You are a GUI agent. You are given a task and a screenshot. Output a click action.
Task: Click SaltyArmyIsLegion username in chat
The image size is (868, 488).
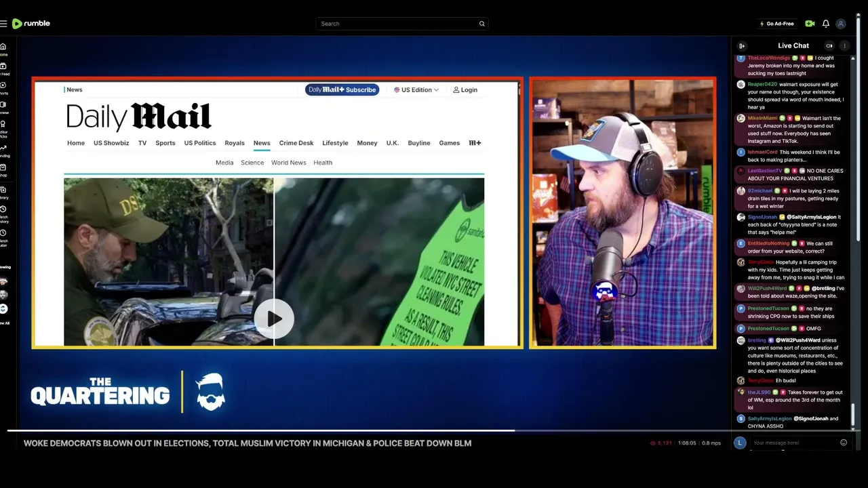pyautogui.click(x=770, y=419)
